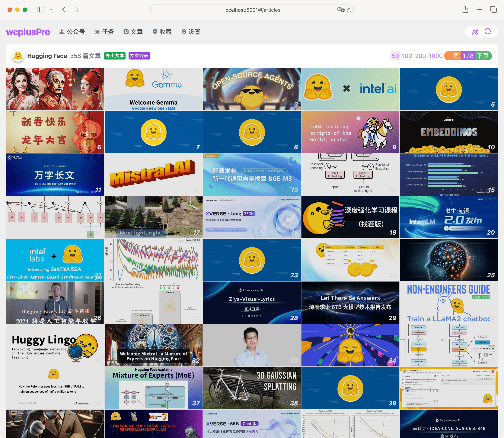Screen dimensions: 504x438
Task: Click the 1/8 page indicator
Action: coord(468,56)
